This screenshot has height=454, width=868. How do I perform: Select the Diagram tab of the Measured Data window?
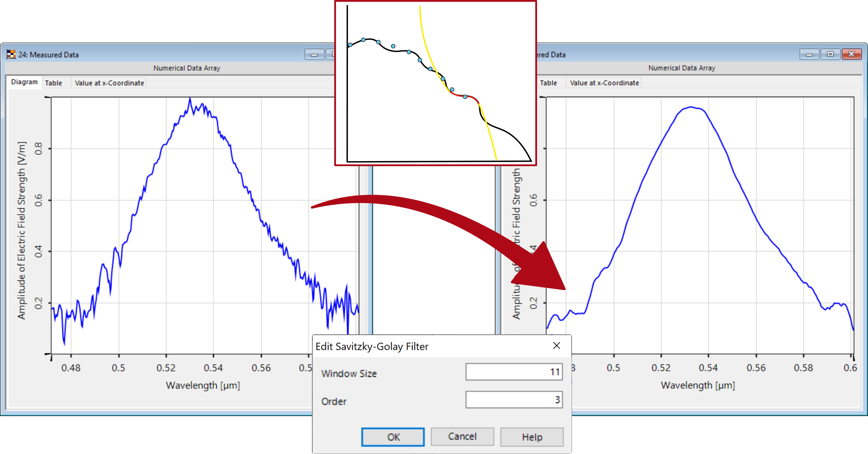point(24,82)
